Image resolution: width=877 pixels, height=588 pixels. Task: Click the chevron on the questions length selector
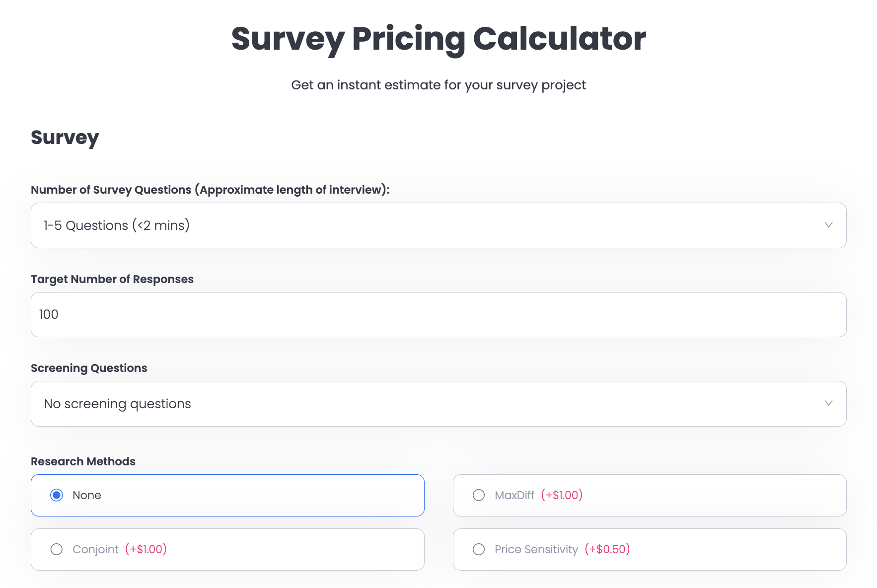[x=828, y=225]
